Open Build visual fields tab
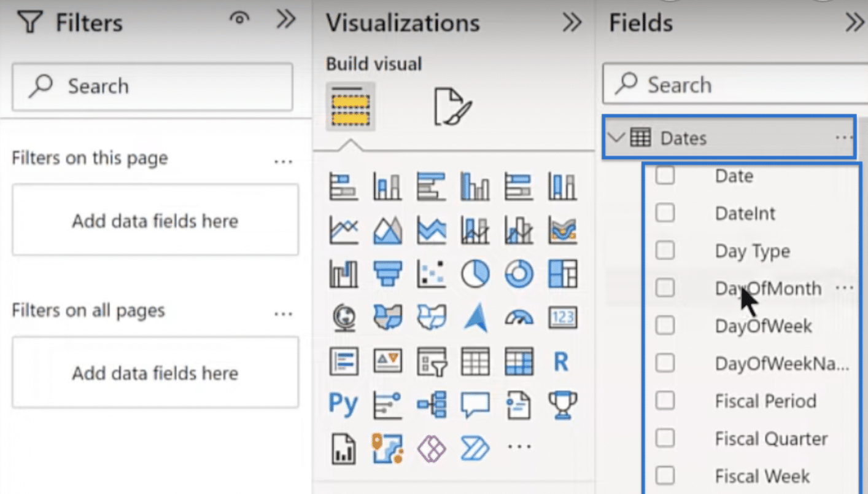The height and width of the screenshot is (494, 868). 350,106
